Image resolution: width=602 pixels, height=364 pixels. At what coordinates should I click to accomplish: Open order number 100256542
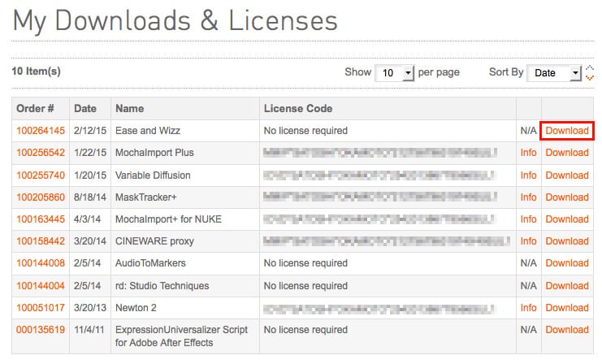(x=41, y=153)
